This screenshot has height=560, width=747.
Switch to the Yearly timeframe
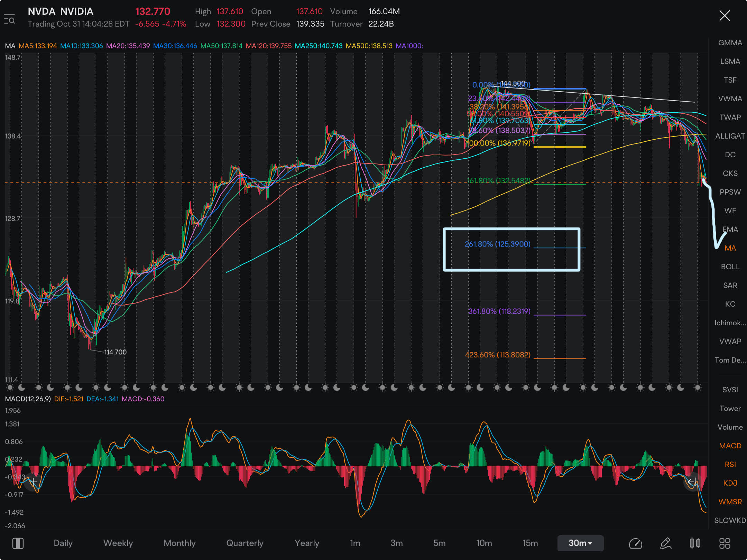307,543
